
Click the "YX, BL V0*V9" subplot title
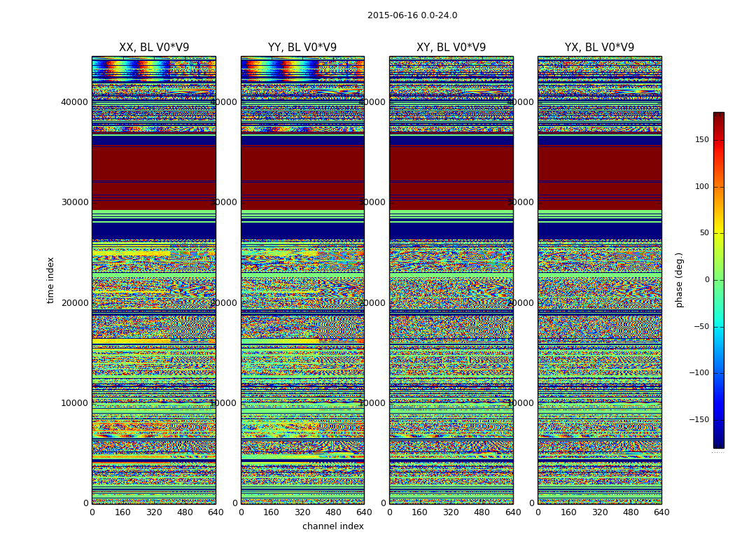(599, 48)
